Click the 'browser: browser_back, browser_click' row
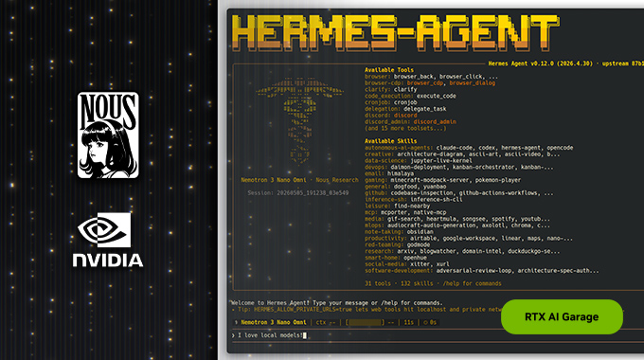The width and height of the screenshot is (644, 360). (431, 77)
